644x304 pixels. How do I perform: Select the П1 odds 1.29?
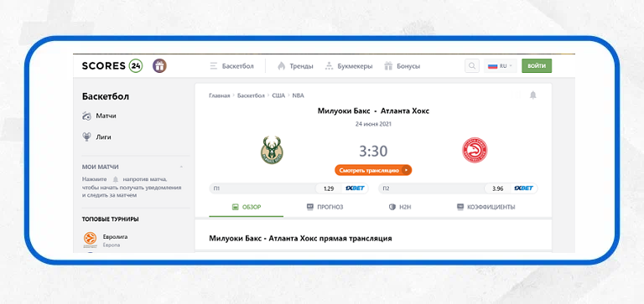(329, 188)
